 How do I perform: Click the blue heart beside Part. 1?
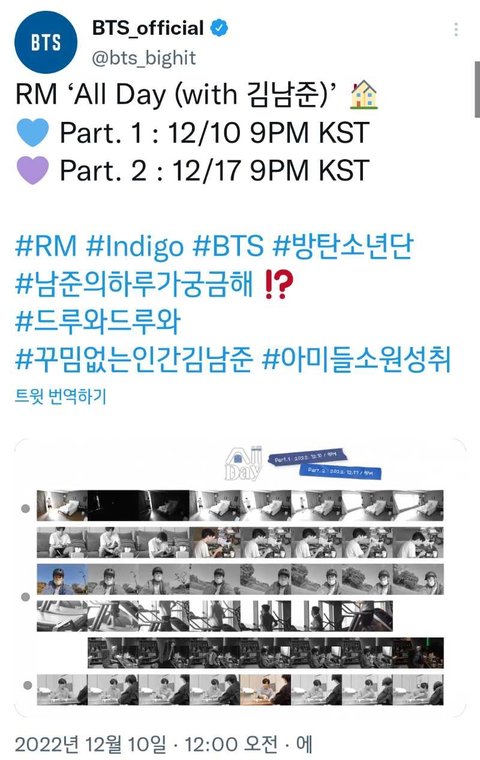coord(32,132)
